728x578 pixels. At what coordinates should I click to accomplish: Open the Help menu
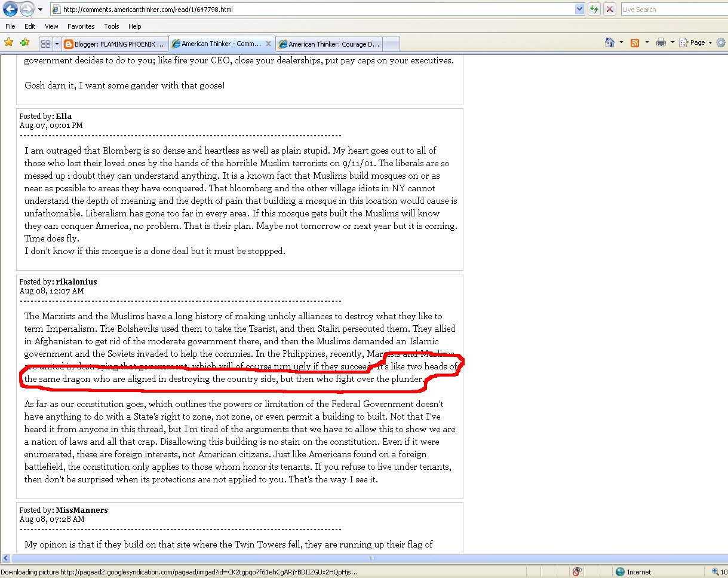pyautogui.click(x=135, y=26)
